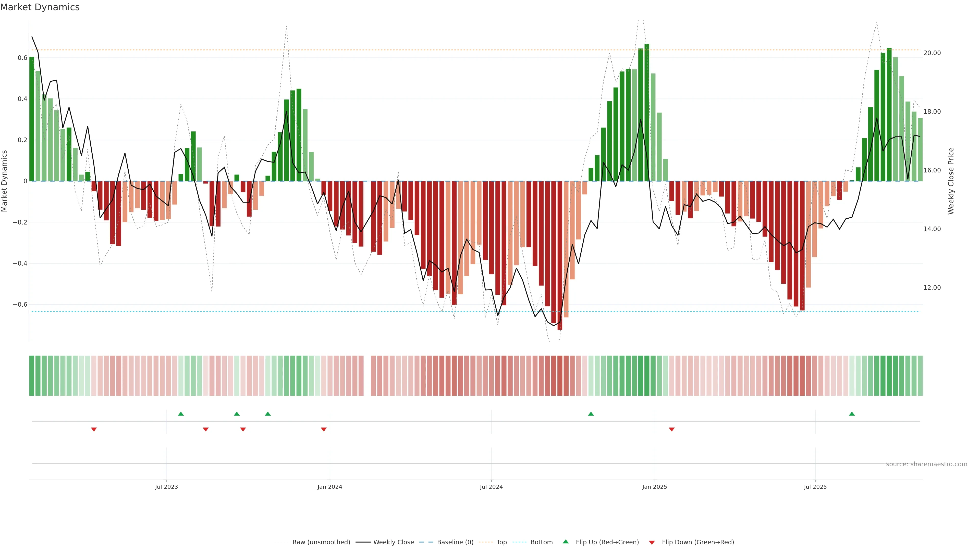Screen dimensions: 980x551
Task: Click the Jan 2024 x-axis label
Action: click(330, 487)
